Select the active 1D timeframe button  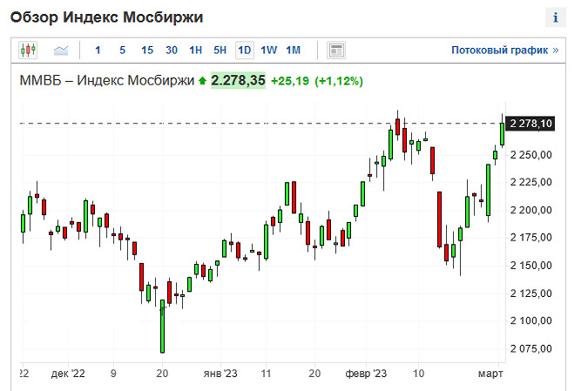coord(245,51)
